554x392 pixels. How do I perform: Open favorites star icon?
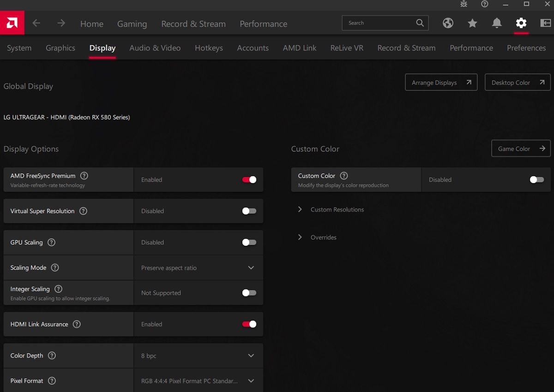(x=472, y=23)
